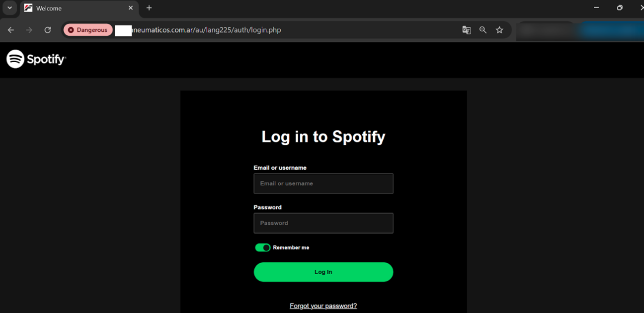Restore down the browser window
The image size is (644, 313).
pos(620,7)
